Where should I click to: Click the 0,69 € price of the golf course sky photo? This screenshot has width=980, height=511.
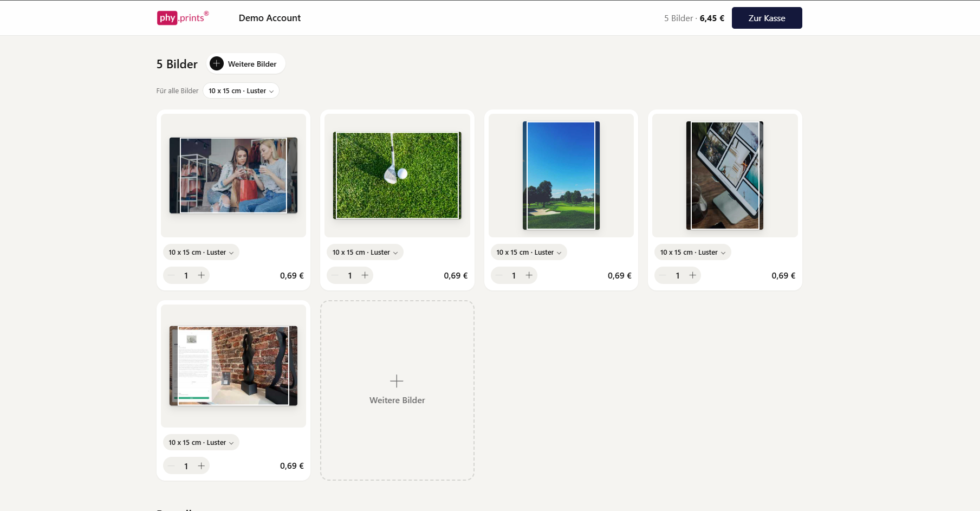pos(620,275)
